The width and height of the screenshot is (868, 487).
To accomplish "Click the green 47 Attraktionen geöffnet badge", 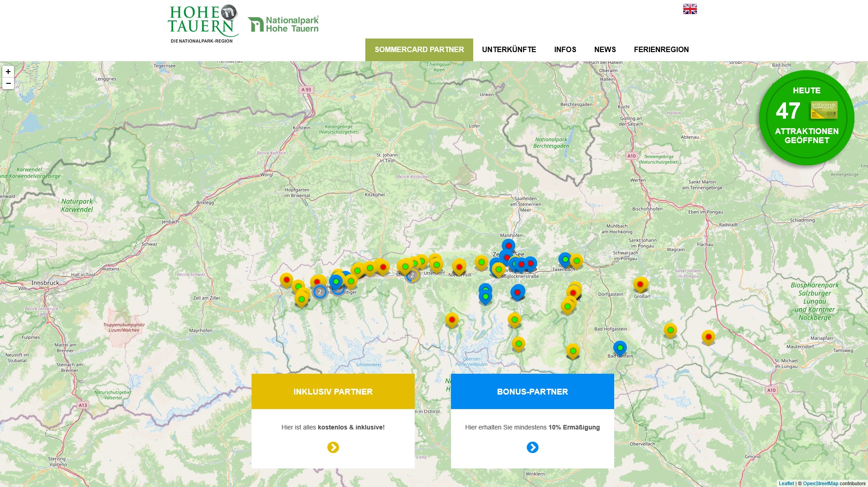I will tap(806, 118).
